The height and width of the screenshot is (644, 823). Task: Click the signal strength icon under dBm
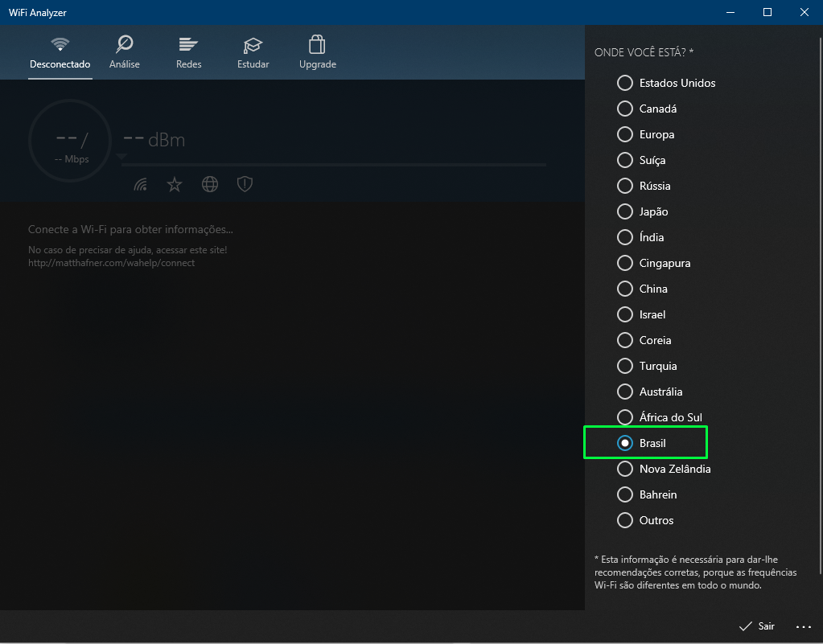coord(141,185)
